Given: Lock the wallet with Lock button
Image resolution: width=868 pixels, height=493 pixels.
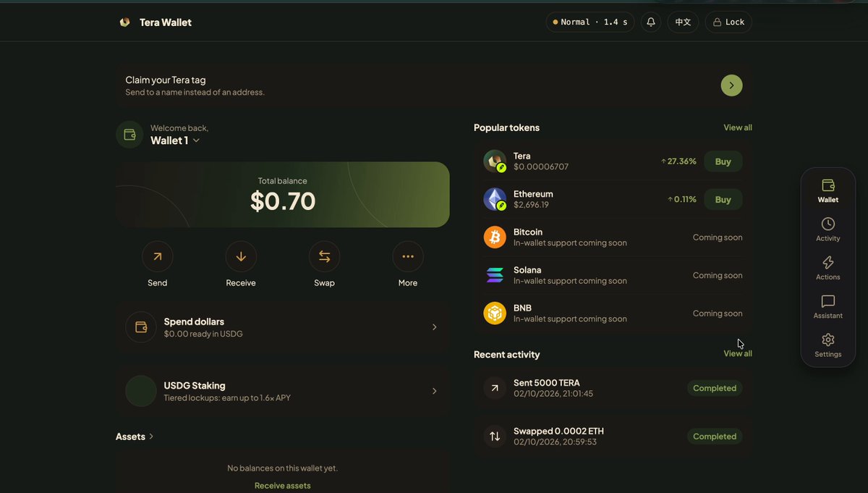Looking at the screenshot, I should coord(728,22).
